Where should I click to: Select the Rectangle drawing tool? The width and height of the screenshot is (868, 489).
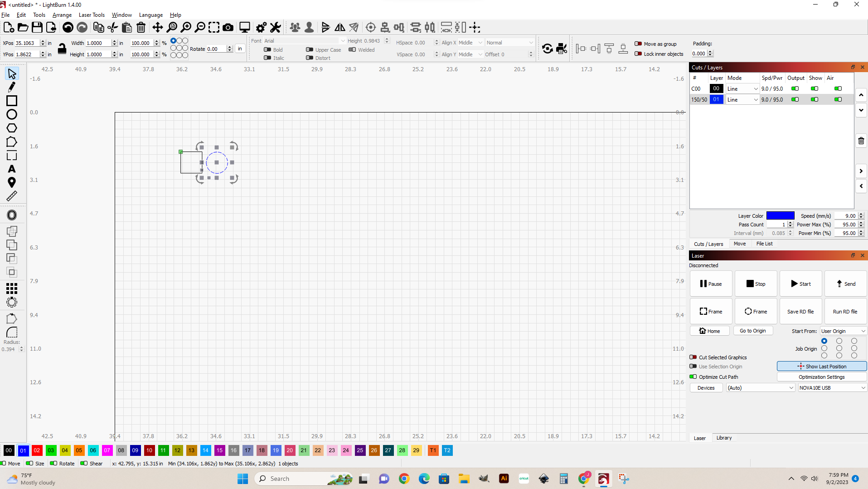[x=12, y=101]
